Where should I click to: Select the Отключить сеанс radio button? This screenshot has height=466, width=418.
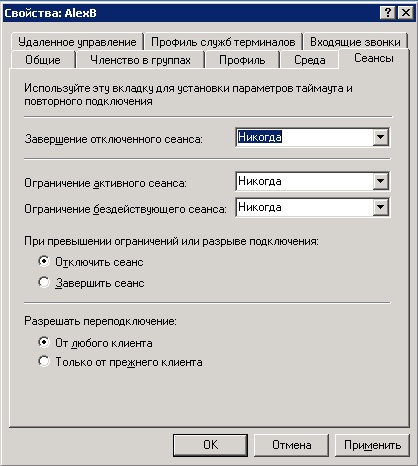click(x=44, y=262)
